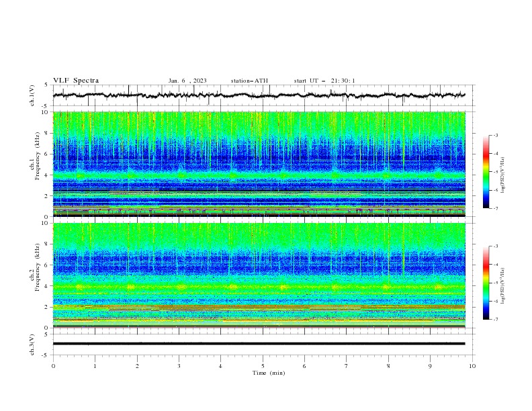The image size is (532, 411).
Task: Click the ch.1 color bar log(PSD) label
Action: (x=502, y=175)
